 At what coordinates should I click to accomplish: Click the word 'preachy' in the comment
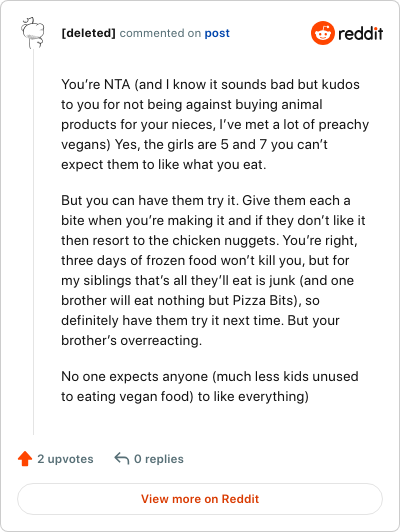click(344, 125)
